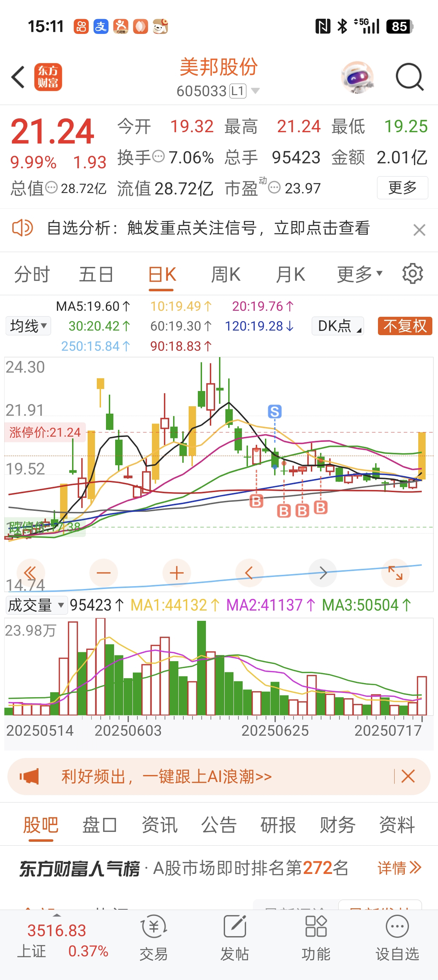
Task: Tap the MA1:44132 volume average label
Action: pos(175,605)
